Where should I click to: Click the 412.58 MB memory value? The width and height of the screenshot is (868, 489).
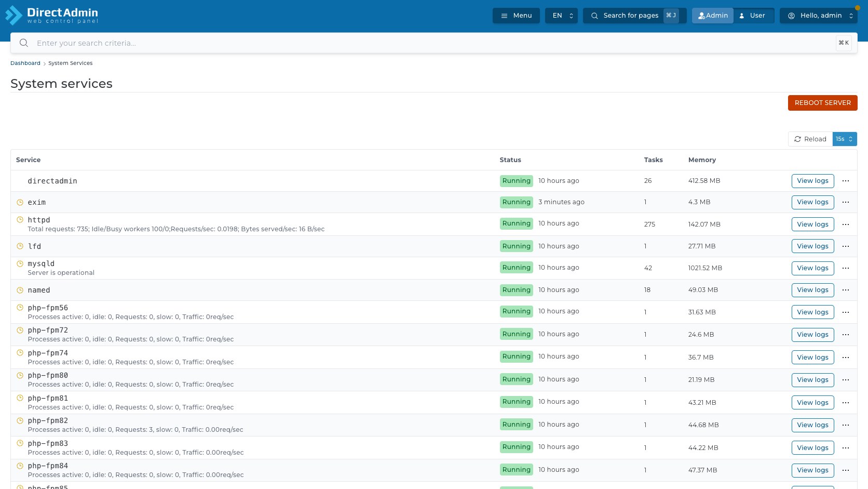coord(704,181)
